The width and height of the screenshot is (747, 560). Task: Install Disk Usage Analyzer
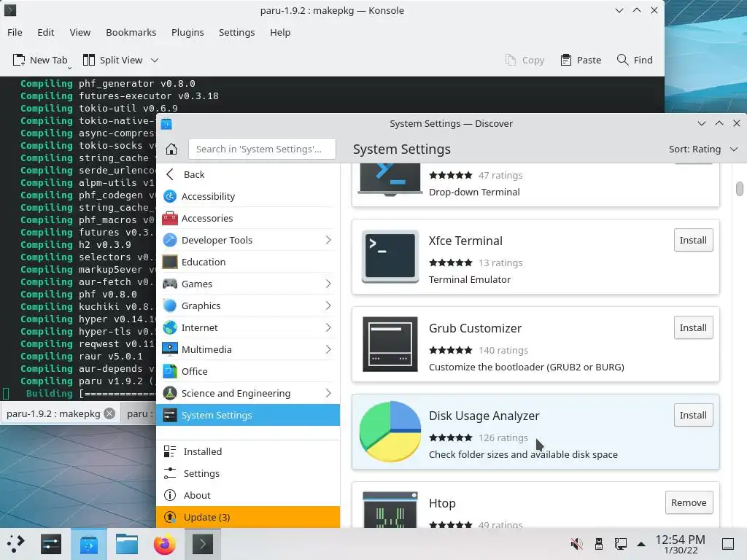click(693, 415)
